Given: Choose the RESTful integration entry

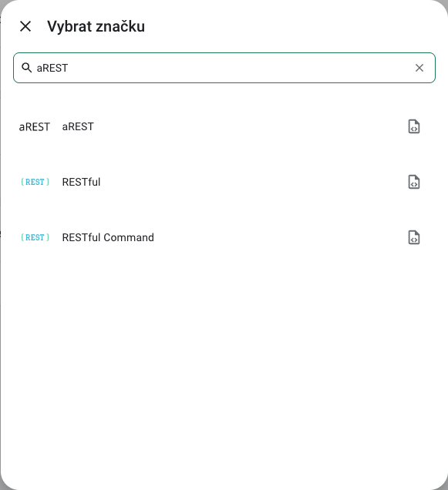Looking at the screenshot, I should pyautogui.click(x=224, y=182).
